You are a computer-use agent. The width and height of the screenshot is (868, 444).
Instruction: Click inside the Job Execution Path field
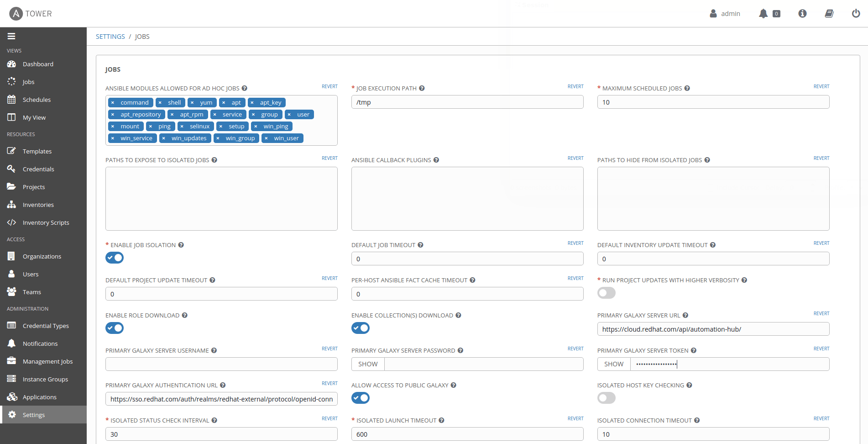click(x=467, y=102)
